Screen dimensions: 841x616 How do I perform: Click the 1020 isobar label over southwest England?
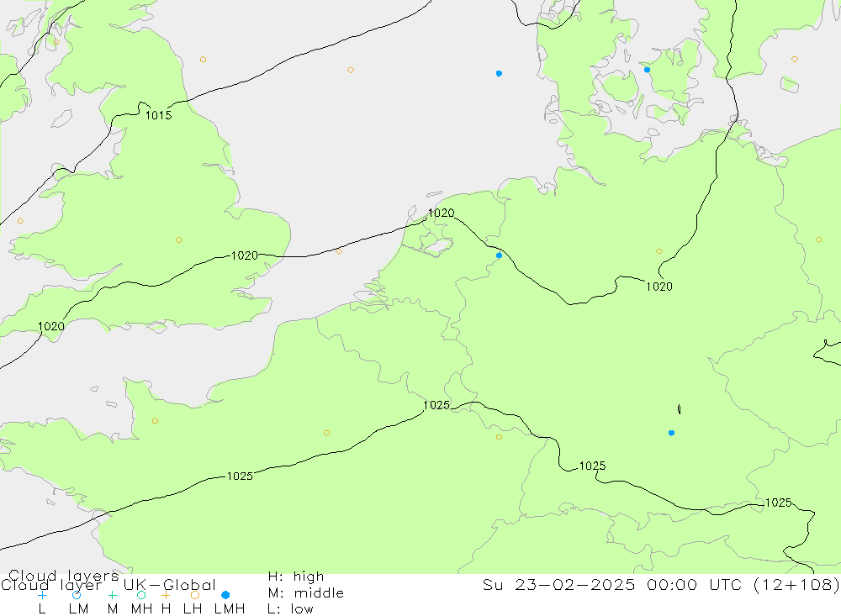pyautogui.click(x=51, y=326)
